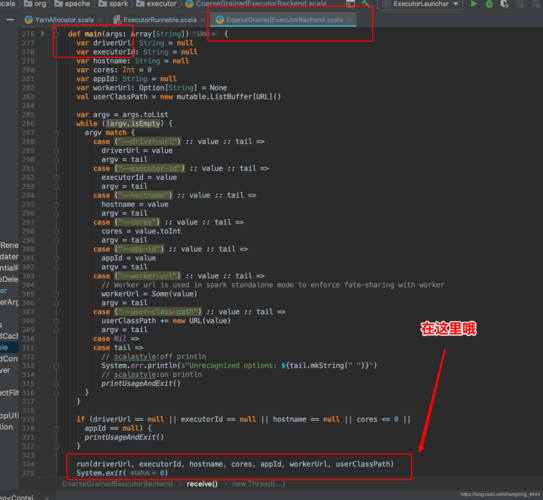Toggle fold marker at line 316

click(x=56, y=392)
